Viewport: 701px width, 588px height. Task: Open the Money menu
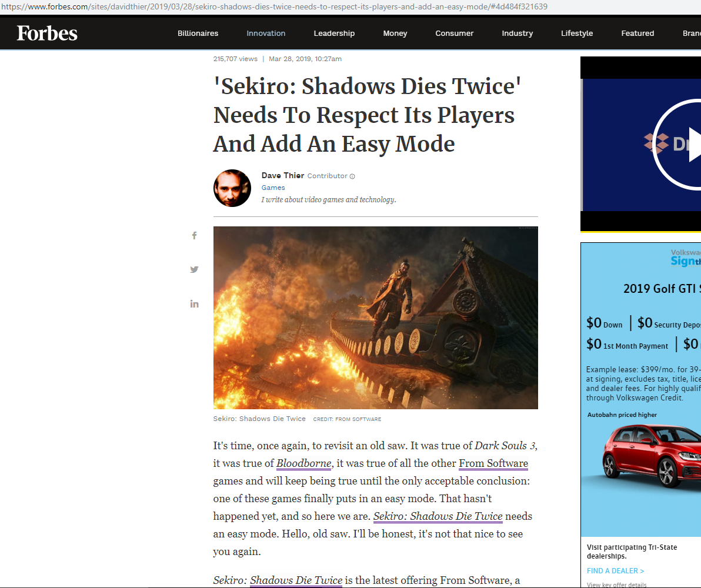point(395,33)
